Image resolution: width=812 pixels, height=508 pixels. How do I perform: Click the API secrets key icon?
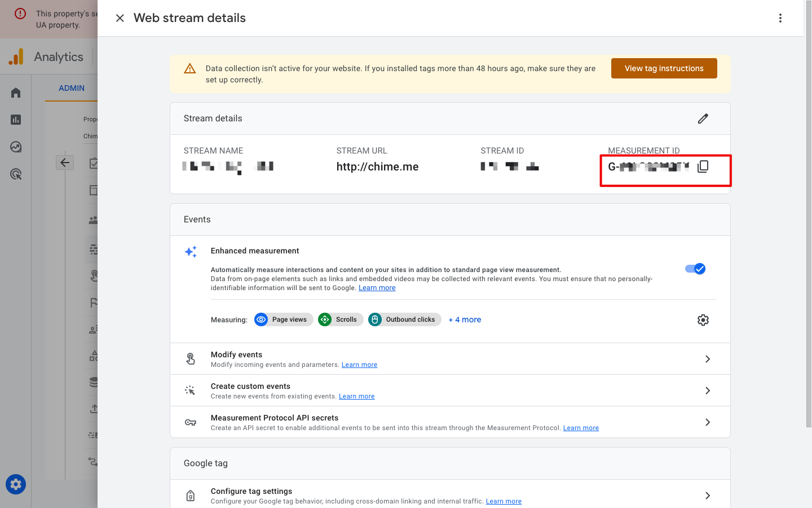tap(191, 422)
